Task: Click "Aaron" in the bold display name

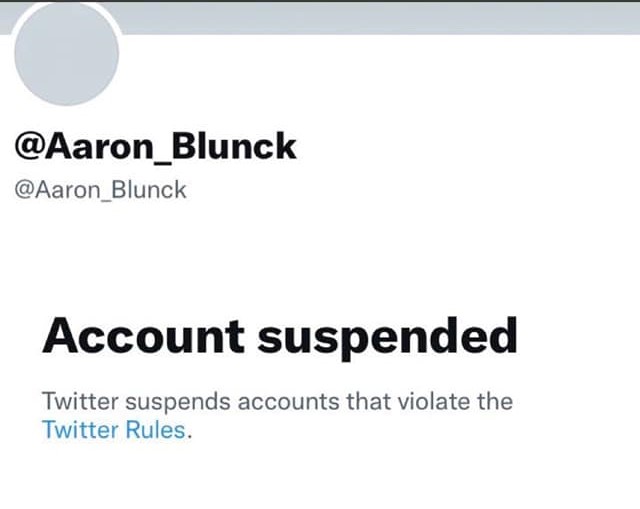Action: [87, 147]
